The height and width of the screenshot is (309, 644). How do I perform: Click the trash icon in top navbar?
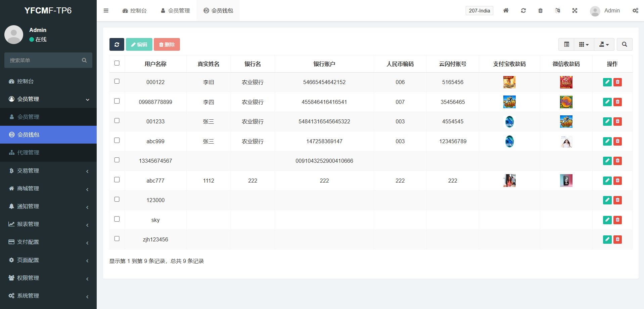coord(540,10)
